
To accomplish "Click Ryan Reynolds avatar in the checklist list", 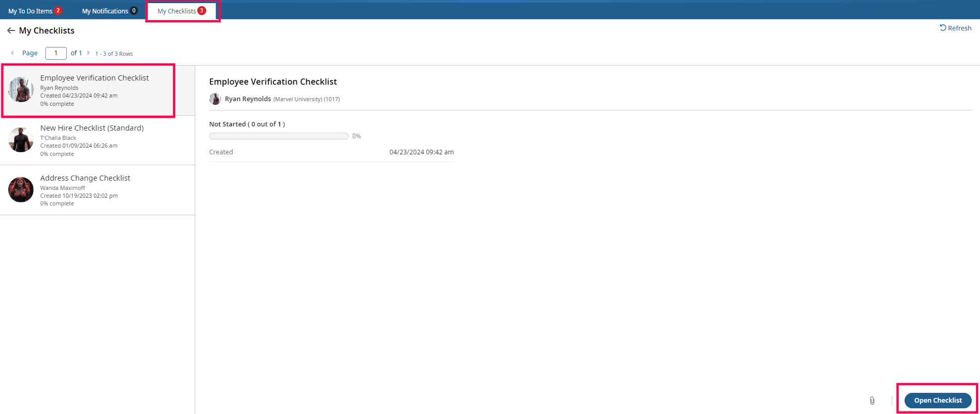I will click(21, 90).
